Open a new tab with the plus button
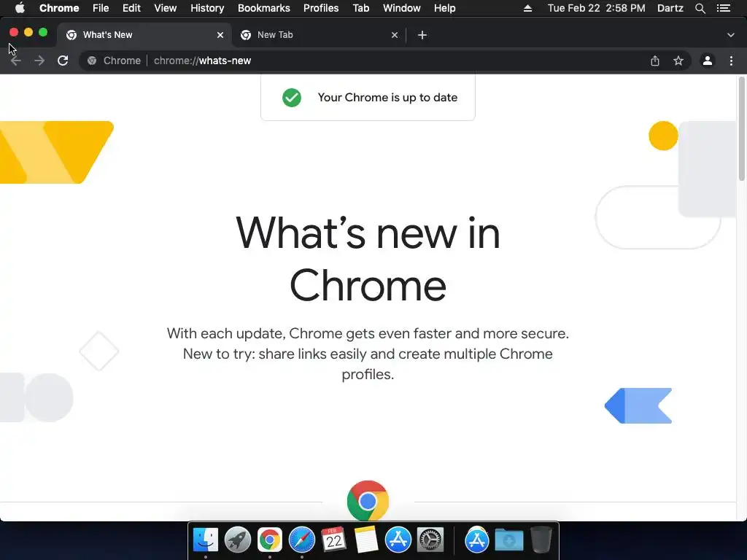 [x=422, y=35]
